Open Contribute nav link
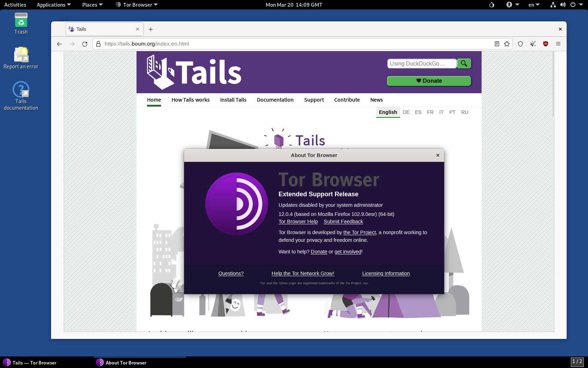 347,100
